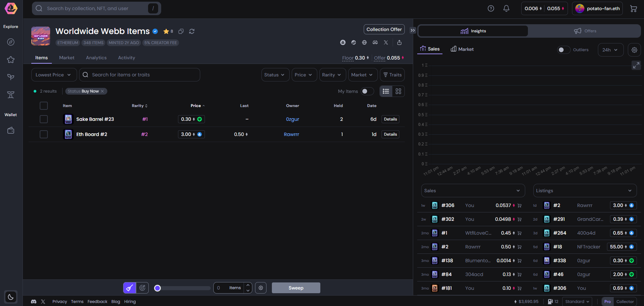This screenshot has width=644, height=306.
Task: Open the Wallet icon in sidebar
Action: [11, 130]
